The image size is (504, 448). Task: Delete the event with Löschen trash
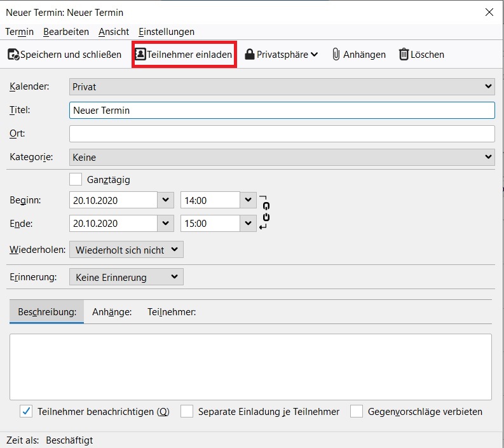[x=421, y=54]
